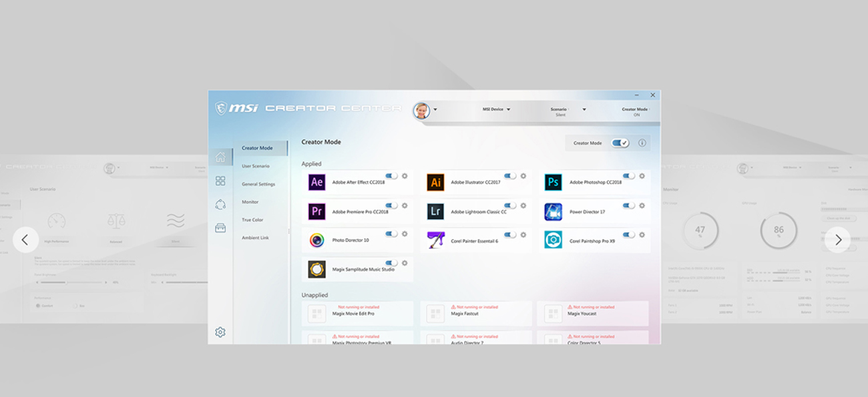Expand the user profile dropdown arrow
The image size is (868, 397).
click(435, 109)
